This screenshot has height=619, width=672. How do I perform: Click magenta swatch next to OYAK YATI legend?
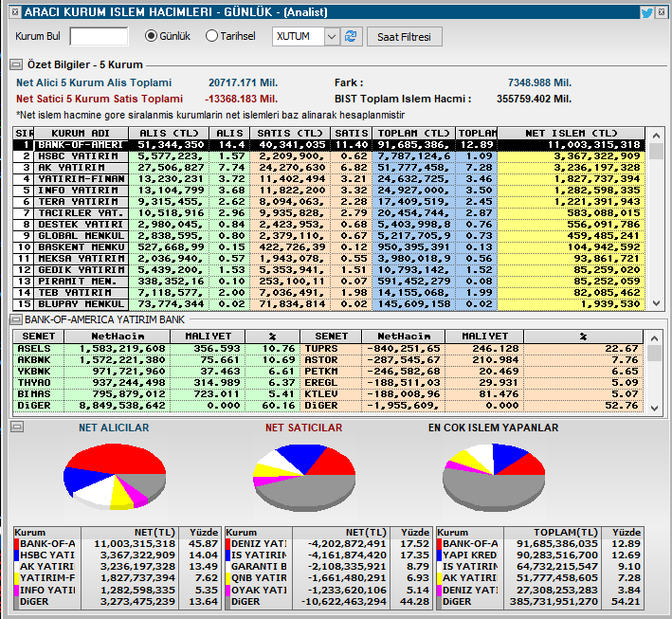click(228, 590)
